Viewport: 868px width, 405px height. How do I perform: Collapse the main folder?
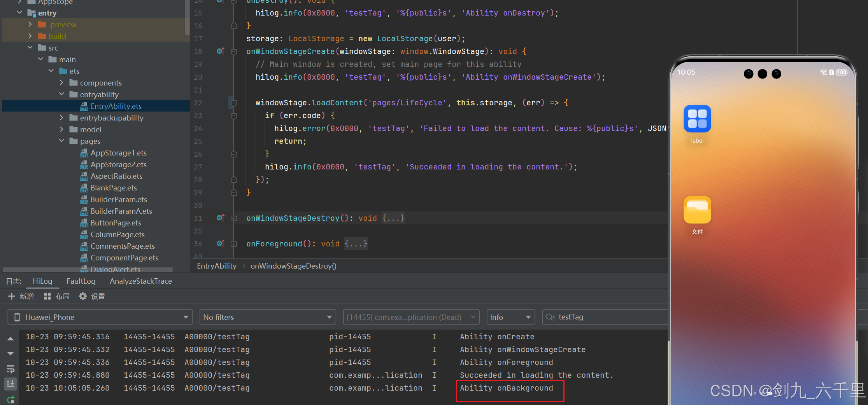coord(40,59)
